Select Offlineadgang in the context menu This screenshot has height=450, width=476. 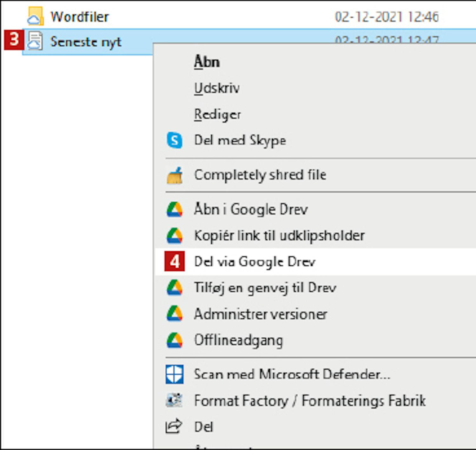(239, 340)
